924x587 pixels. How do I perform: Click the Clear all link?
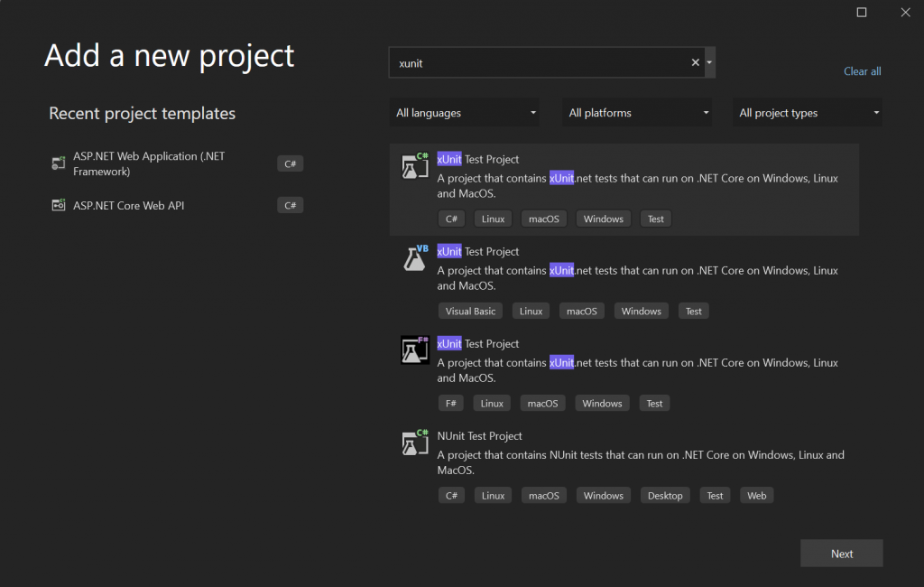(x=862, y=70)
